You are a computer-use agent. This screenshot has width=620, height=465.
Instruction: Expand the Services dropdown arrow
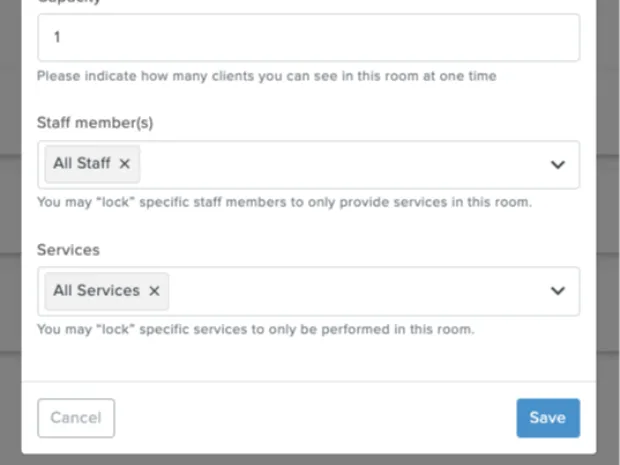558,291
